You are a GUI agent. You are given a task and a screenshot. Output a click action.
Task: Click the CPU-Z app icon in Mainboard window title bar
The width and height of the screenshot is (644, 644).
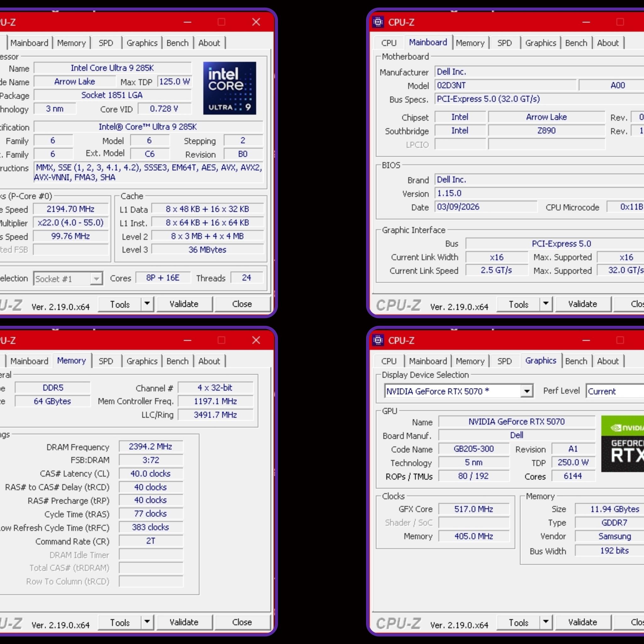click(x=378, y=22)
